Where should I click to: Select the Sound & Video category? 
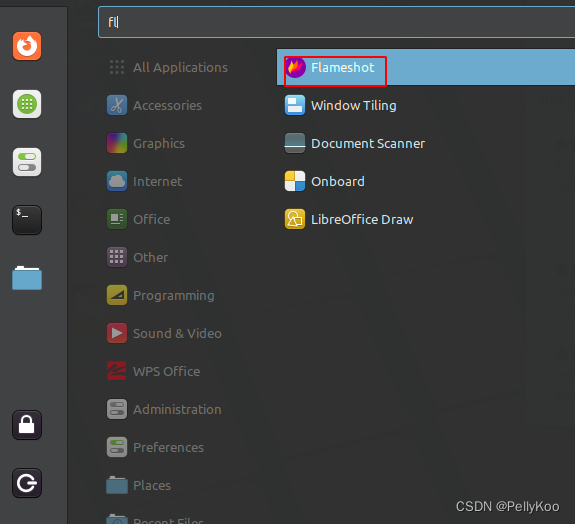177,333
